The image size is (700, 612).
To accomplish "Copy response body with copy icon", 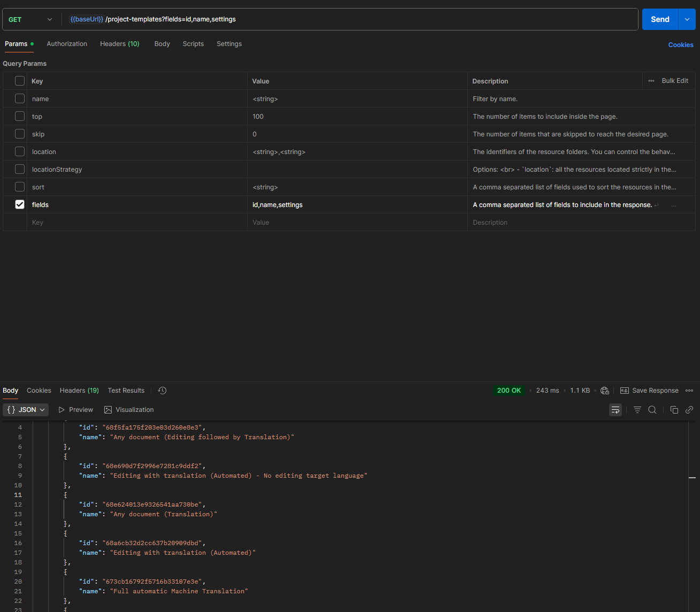I will 674,410.
